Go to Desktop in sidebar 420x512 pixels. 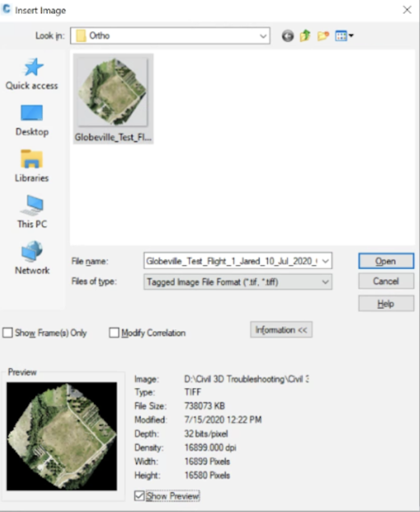click(x=32, y=120)
